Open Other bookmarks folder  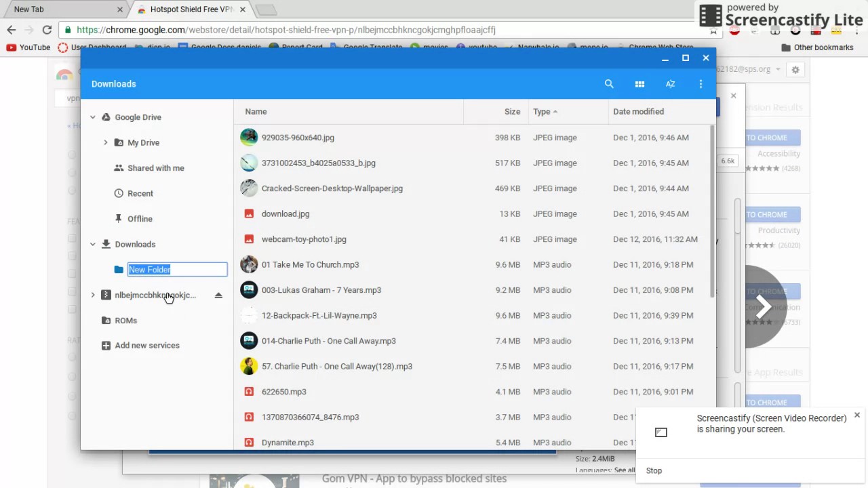tap(817, 47)
